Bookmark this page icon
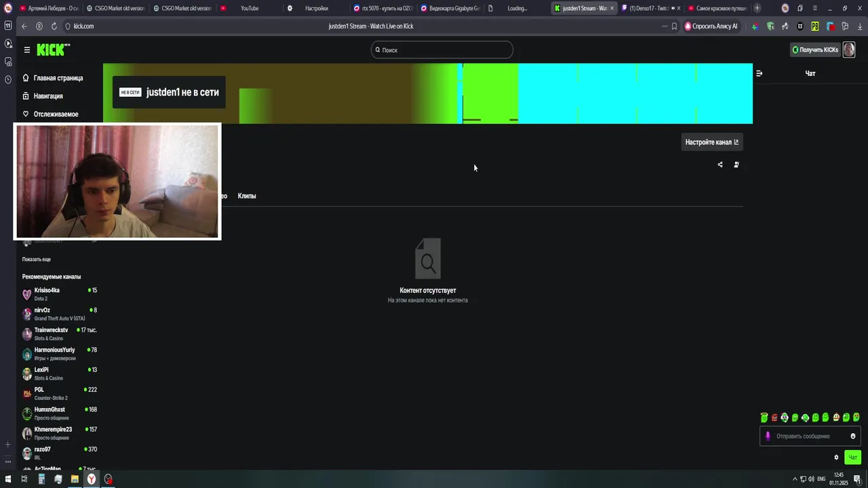This screenshot has width=868, height=488. pos(674,26)
